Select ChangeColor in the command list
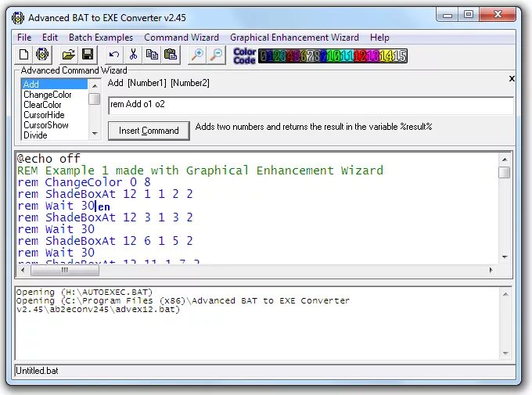 coord(54,95)
